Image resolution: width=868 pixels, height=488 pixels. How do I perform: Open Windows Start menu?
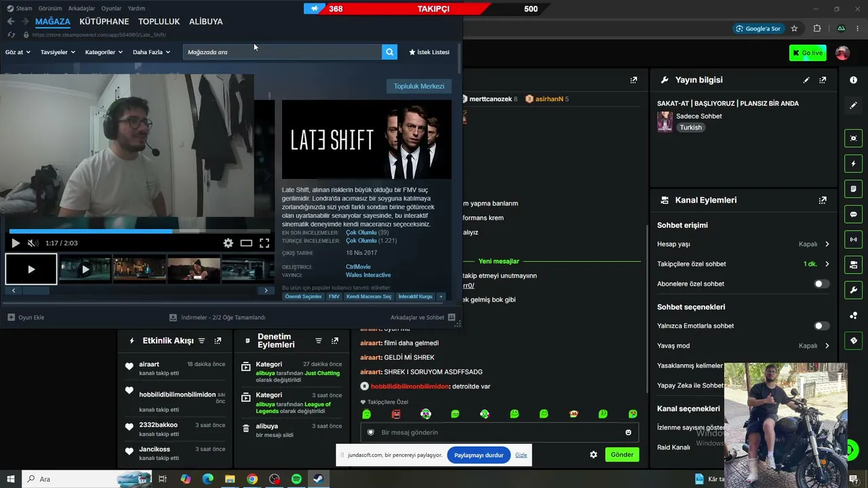point(11,479)
